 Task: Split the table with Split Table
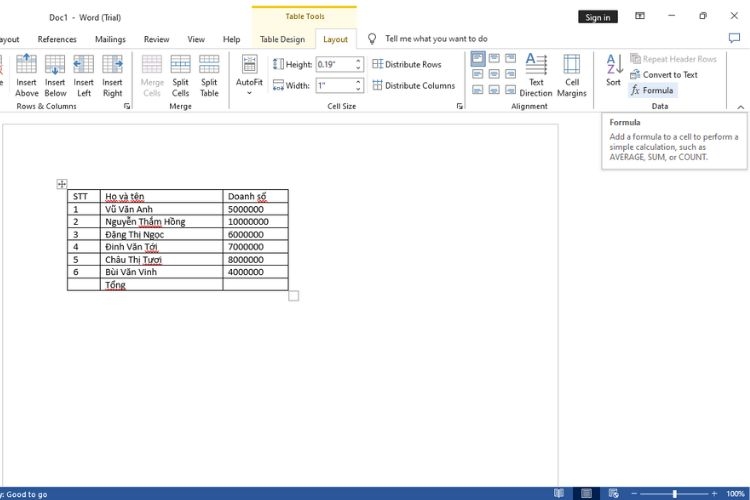209,75
